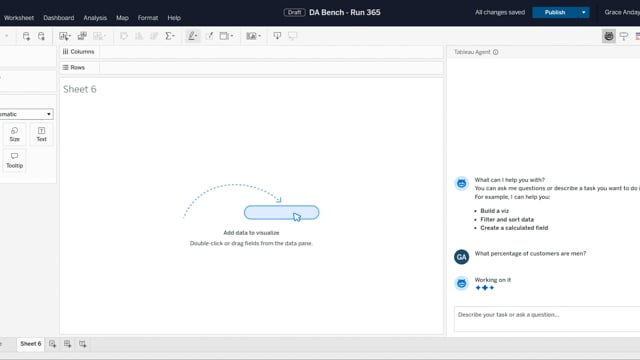Click the new worksheet icon beside Sheet 6 tab

pyautogui.click(x=52, y=344)
